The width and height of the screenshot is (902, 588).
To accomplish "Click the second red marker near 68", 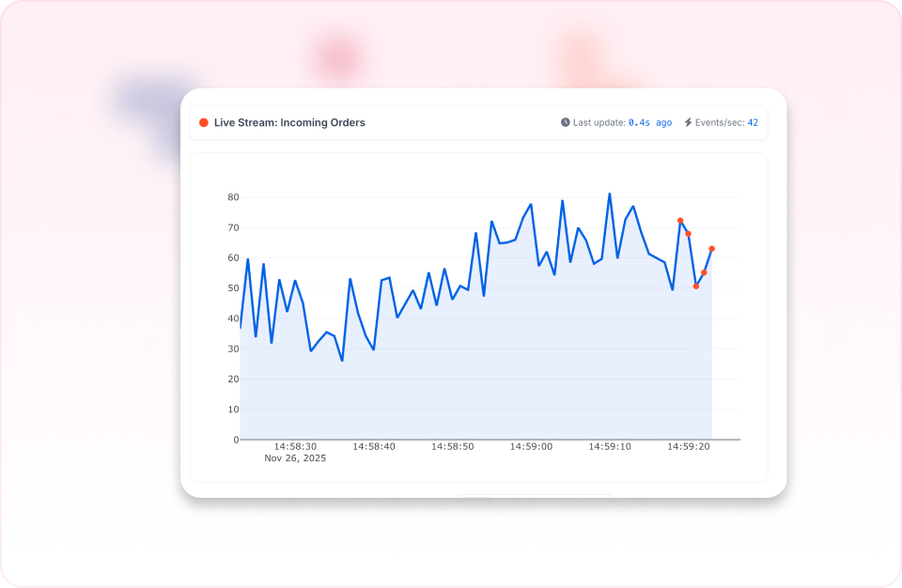I will coord(689,234).
